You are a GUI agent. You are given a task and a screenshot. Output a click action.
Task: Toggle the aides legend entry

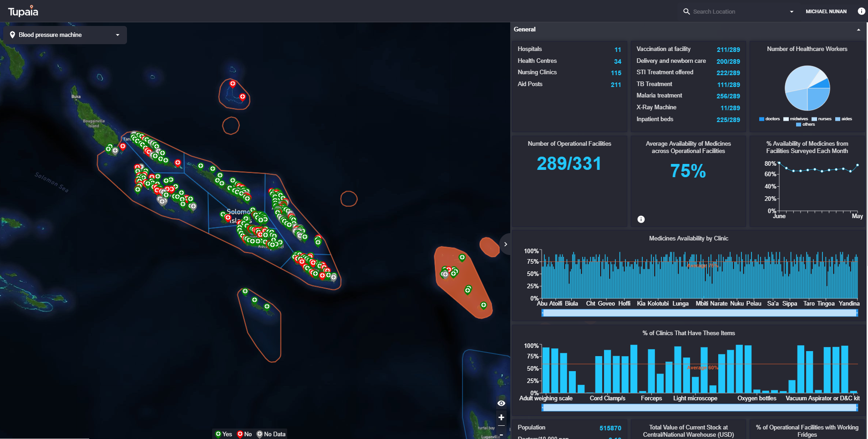(844, 119)
